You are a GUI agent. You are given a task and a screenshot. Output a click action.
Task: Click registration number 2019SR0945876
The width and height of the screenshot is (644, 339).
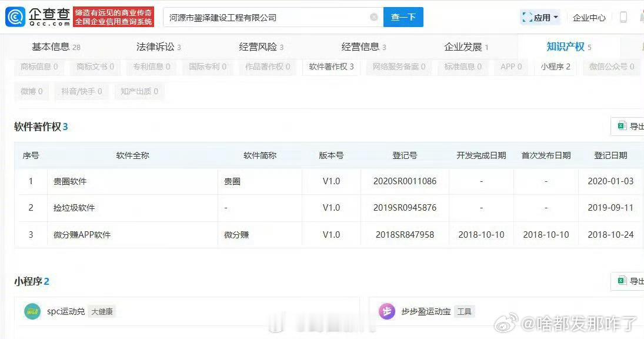point(405,208)
